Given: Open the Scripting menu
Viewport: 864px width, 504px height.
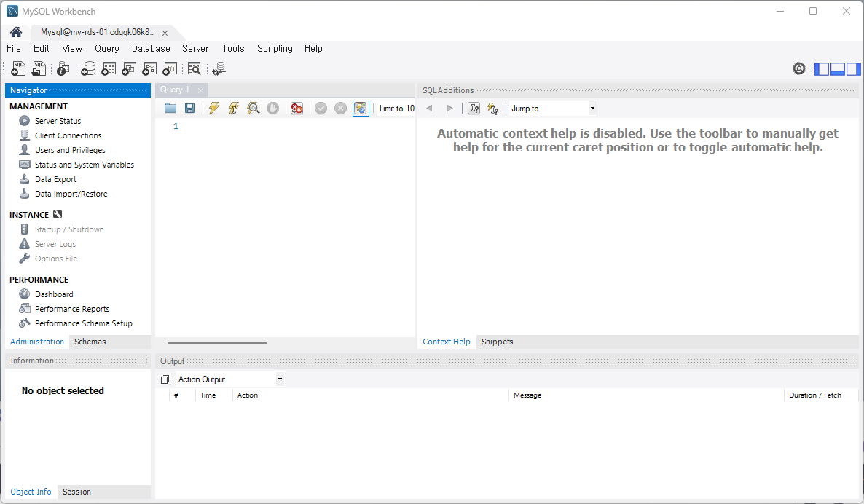Looking at the screenshot, I should pos(275,49).
